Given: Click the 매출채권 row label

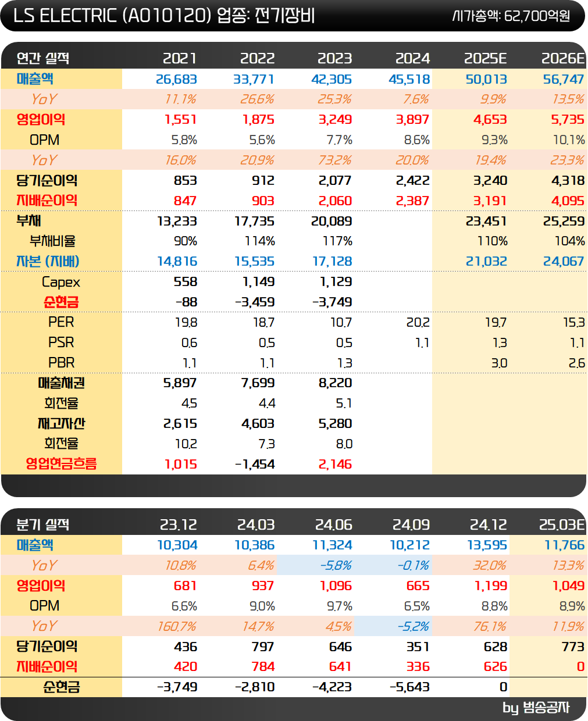Looking at the screenshot, I should pos(61,383).
